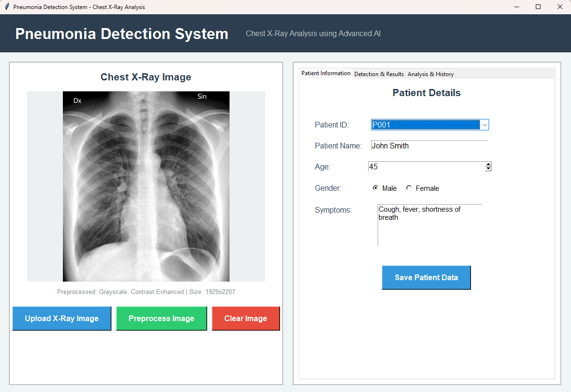The height and width of the screenshot is (392, 571).
Task: Click the feather app icon in title bar
Action: (7, 7)
